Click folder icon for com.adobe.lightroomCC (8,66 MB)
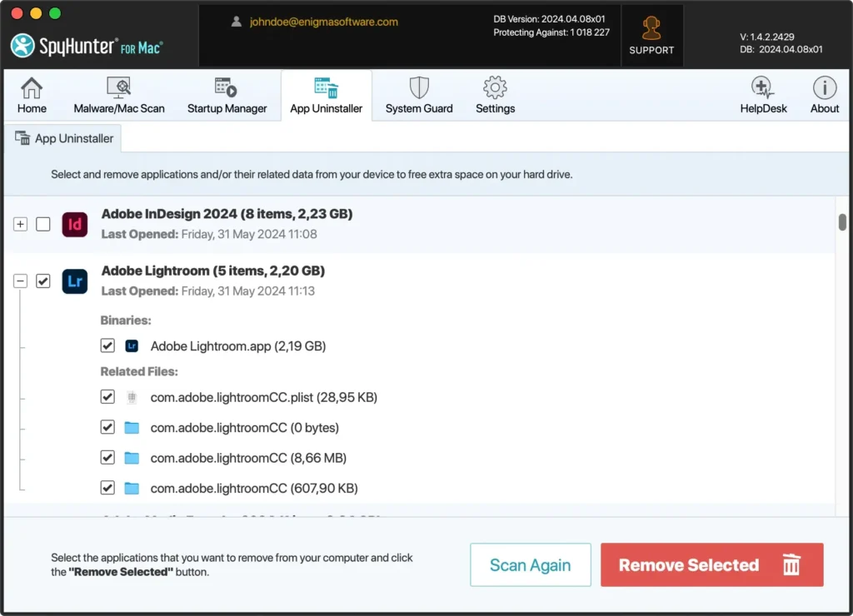853x616 pixels. click(132, 458)
